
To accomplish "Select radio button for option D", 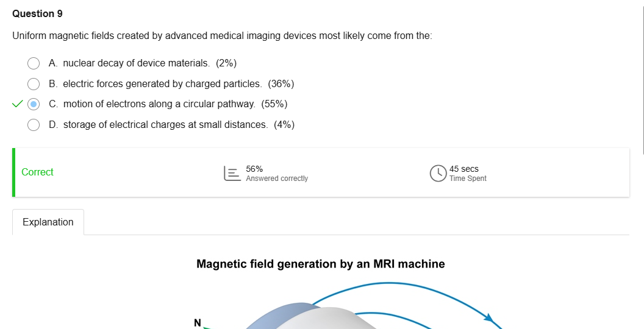I will (x=34, y=125).
